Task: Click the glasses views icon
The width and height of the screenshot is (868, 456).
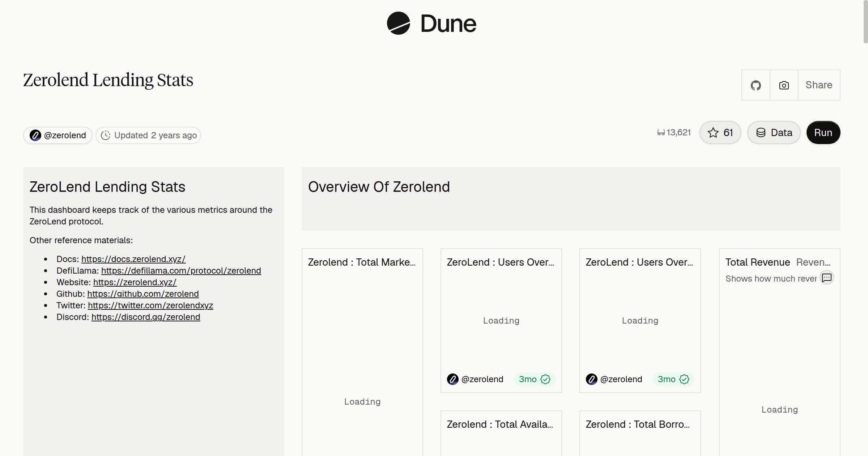Action: click(x=661, y=133)
